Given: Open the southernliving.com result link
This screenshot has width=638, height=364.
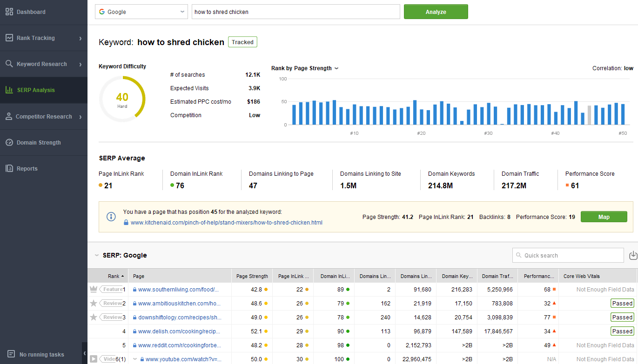Looking at the screenshot, I should click(x=178, y=289).
